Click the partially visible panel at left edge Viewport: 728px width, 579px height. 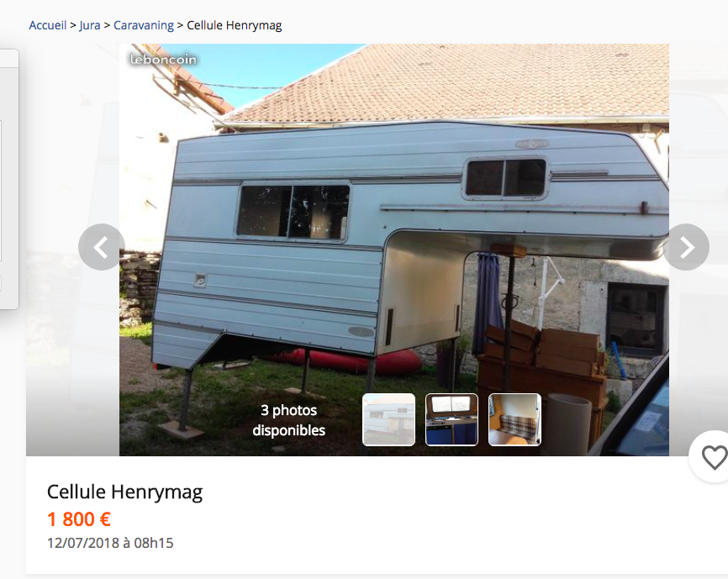pyautogui.click(x=9, y=179)
